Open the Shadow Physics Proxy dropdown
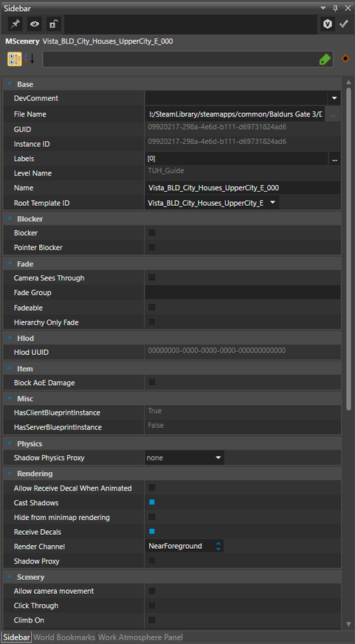The image size is (355, 644). [x=185, y=457]
